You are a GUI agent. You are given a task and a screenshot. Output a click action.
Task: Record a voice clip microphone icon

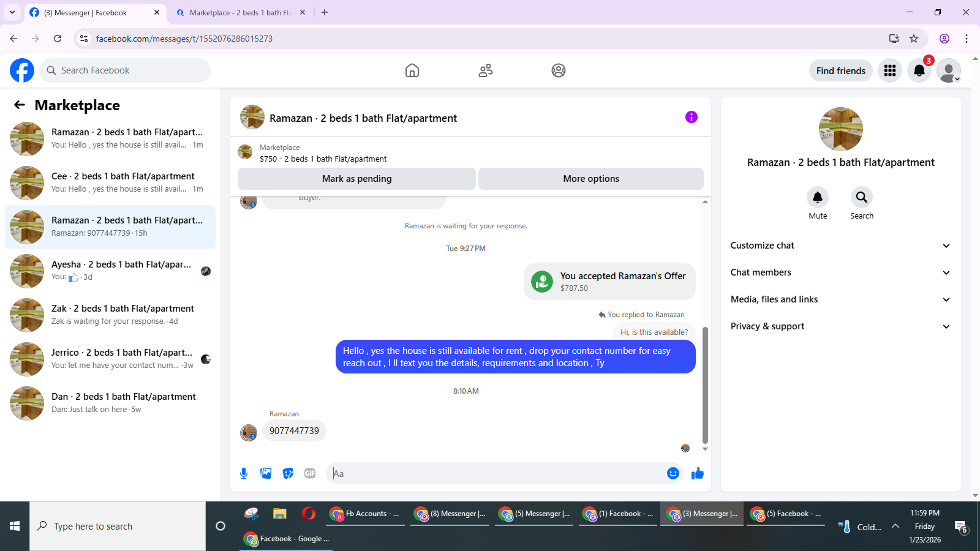click(244, 473)
